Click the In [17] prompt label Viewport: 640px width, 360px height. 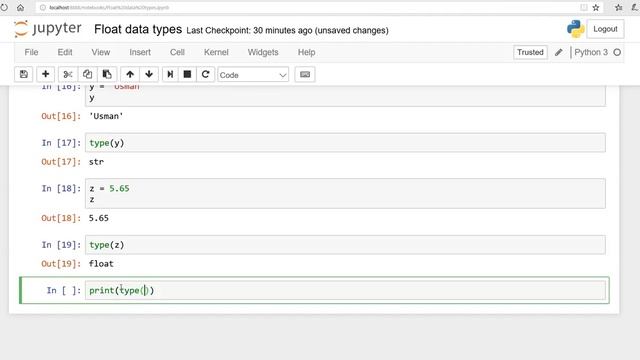coord(61,143)
